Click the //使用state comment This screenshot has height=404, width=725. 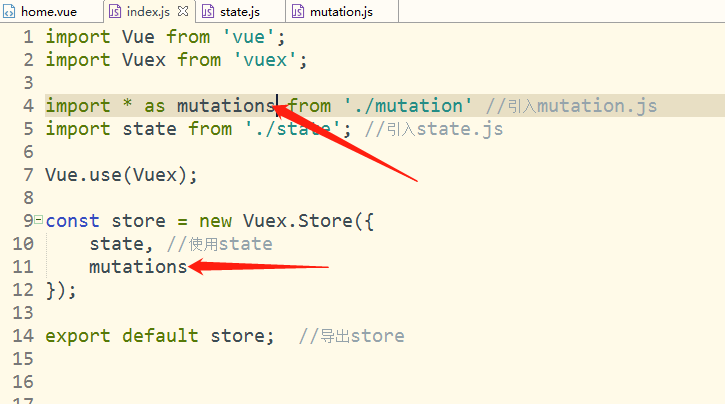(x=220, y=244)
